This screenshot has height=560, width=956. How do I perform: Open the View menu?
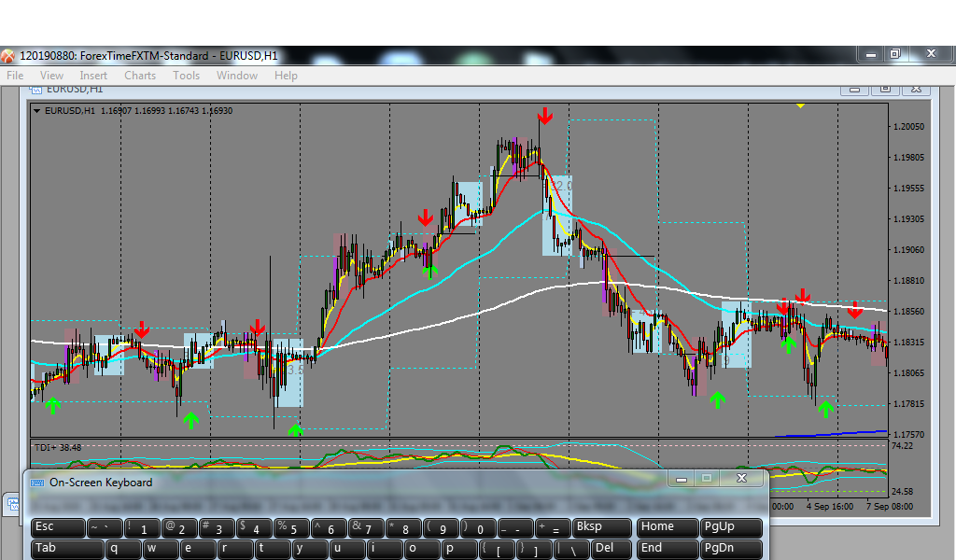[52, 76]
